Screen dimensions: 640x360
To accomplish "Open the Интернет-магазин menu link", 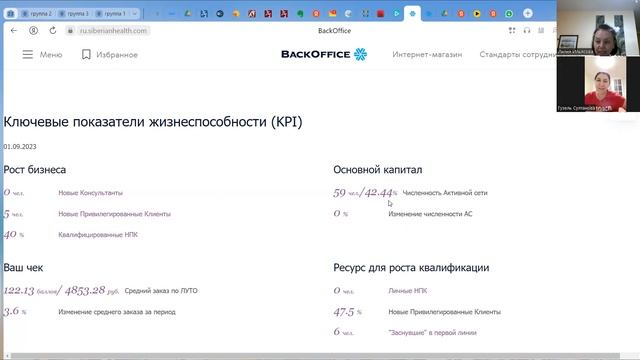I will pyautogui.click(x=427, y=54).
